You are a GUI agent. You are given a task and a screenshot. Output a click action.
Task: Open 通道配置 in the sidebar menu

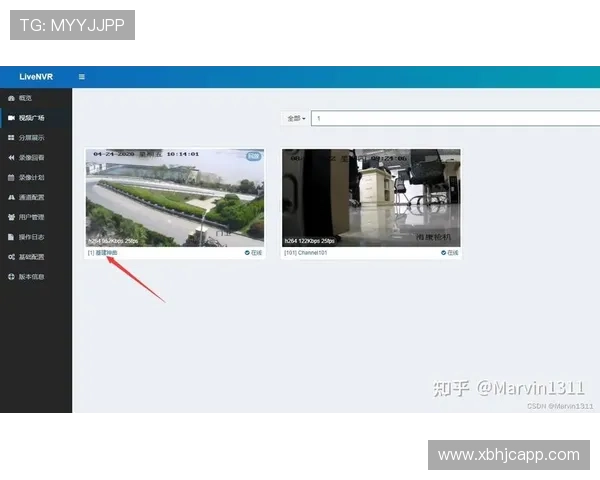tap(32, 197)
